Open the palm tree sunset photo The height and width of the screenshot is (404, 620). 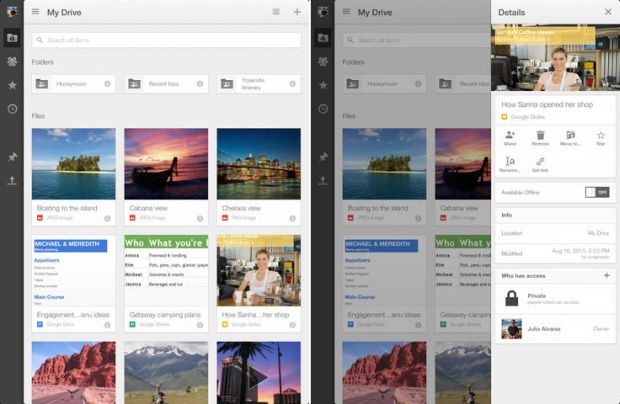pyautogui.click(x=259, y=373)
